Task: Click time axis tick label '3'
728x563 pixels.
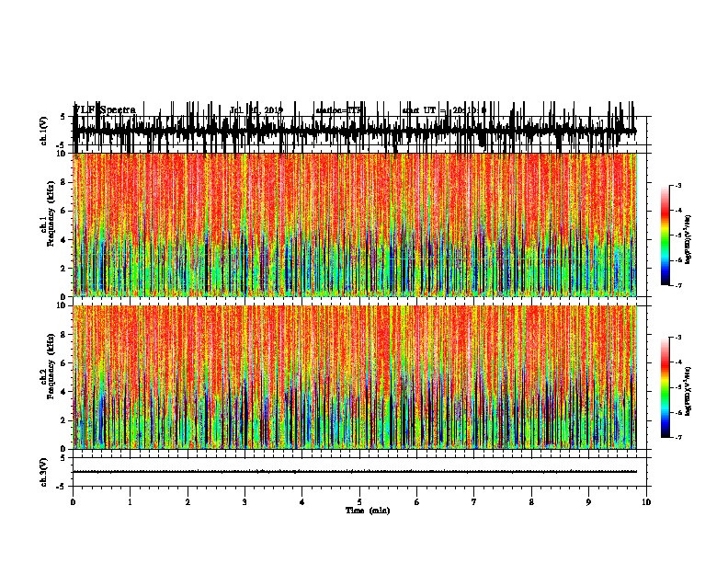Action: pos(245,502)
